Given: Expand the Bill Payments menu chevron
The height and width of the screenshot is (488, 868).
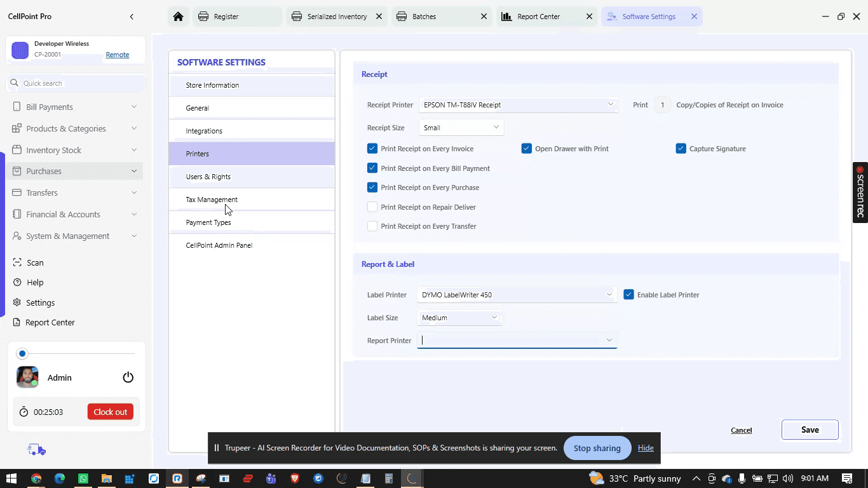Looking at the screenshot, I should (134, 107).
